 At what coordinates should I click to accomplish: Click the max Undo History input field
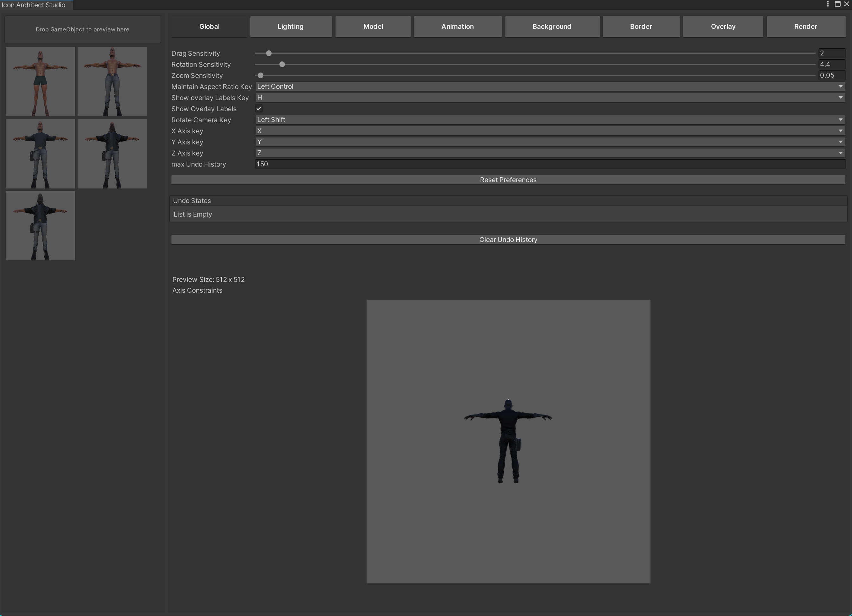pyautogui.click(x=550, y=164)
